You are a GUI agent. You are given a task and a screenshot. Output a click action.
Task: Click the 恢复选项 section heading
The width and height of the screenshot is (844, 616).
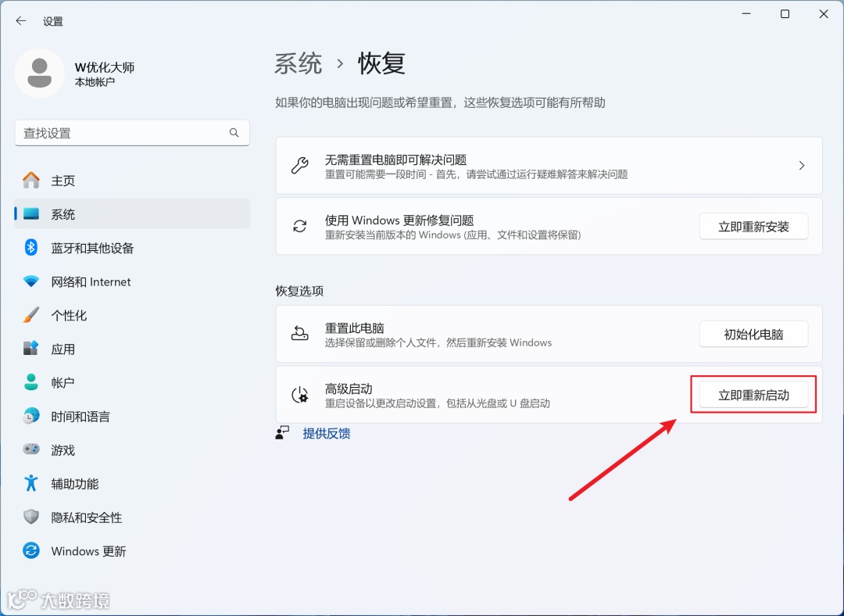(x=300, y=291)
